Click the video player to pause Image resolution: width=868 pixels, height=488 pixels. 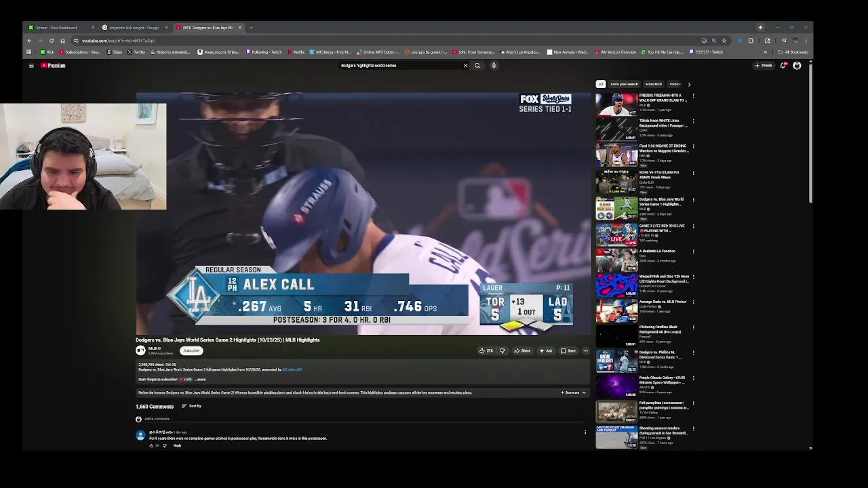(363, 213)
